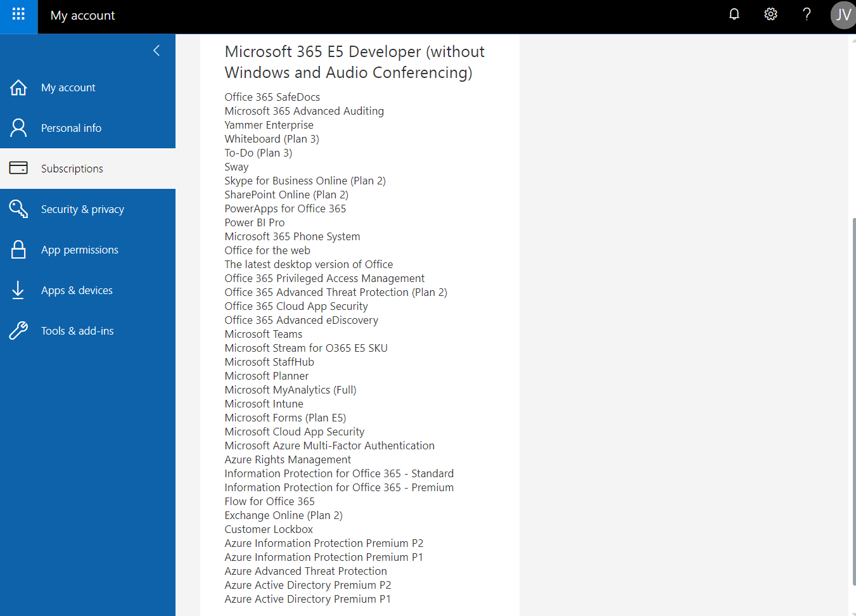Click the page vertical scrollbar
Image resolution: width=856 pixels, height=616 pixels.
(853, 402)
